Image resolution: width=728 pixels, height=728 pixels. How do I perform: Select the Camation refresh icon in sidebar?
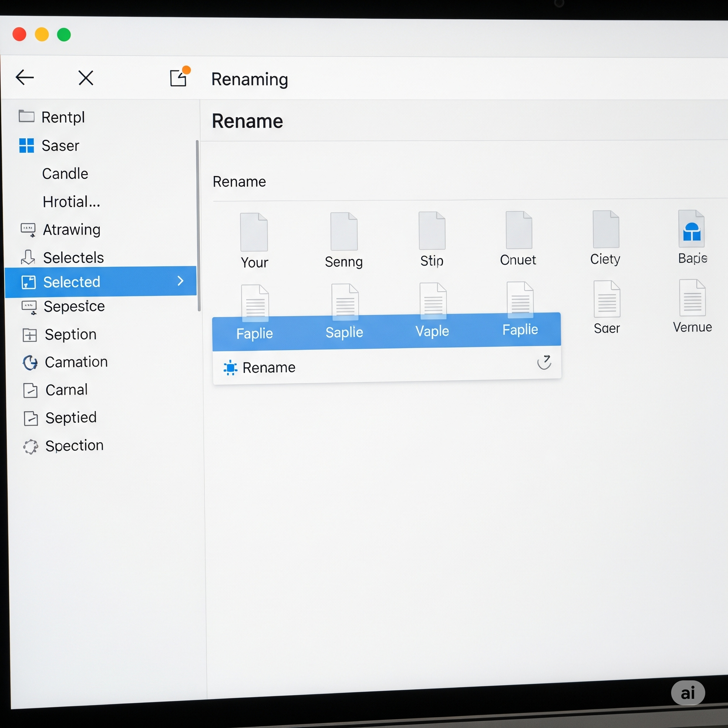click(30, 363)
